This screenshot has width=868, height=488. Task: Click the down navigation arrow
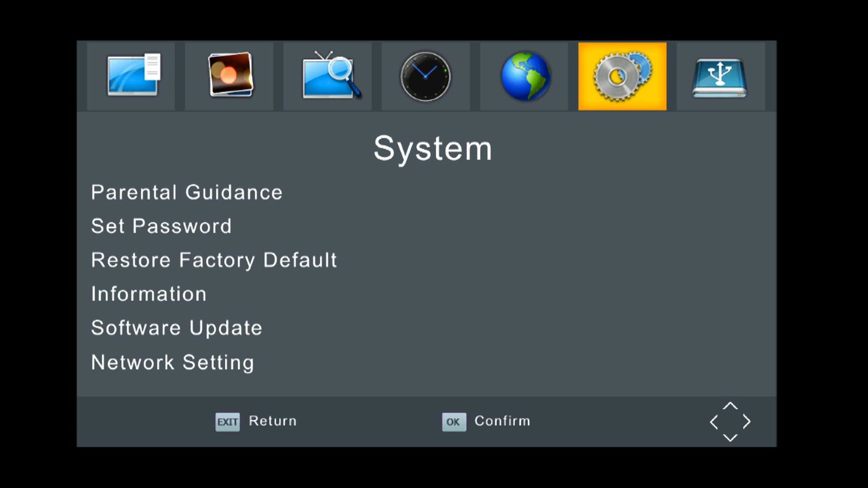(x=730, y=438)
